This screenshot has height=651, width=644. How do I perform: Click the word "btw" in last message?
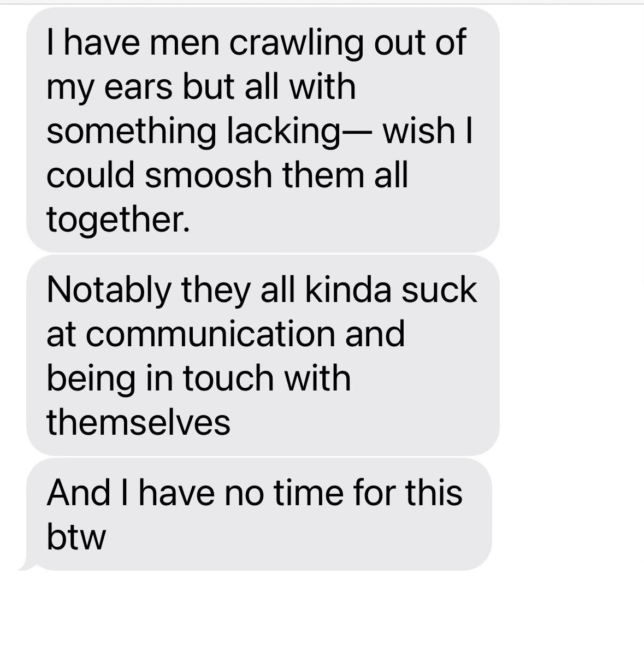76,536
